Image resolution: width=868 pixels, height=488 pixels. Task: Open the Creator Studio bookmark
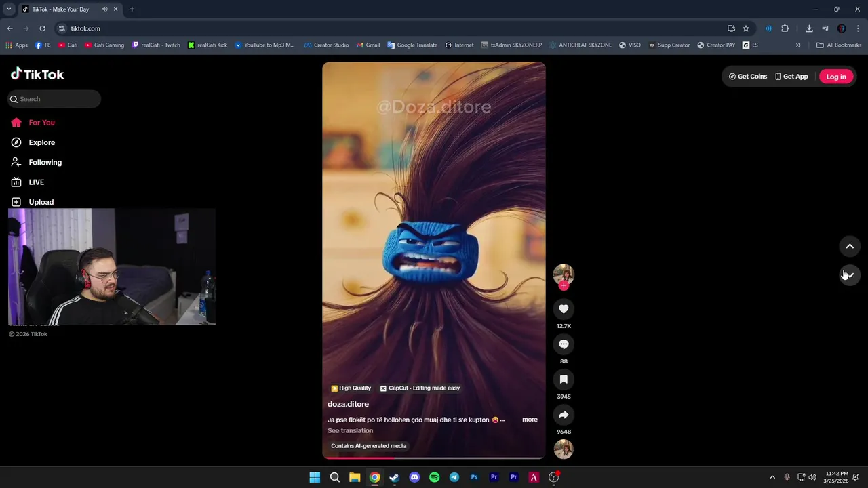326,45
